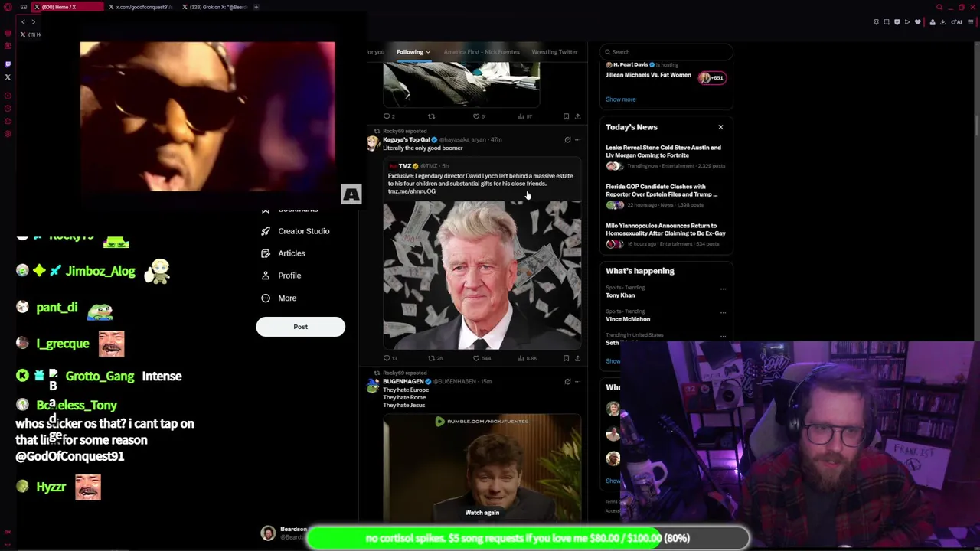980x551 pixels.
Task: Click Show more under live spaces
Action: click(620, 99)
